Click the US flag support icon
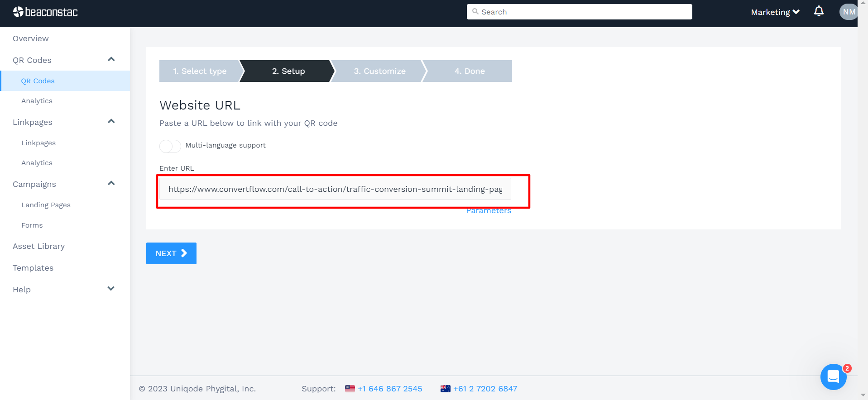 coord(350,389)
